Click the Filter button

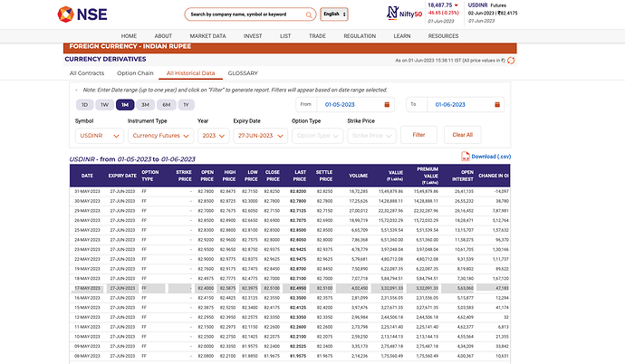click(418, 135)
